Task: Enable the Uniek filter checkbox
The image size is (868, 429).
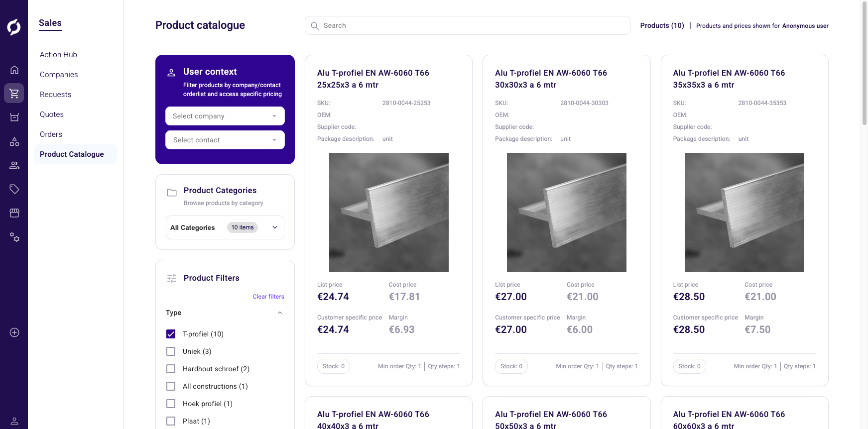Action: (x=171, y=351)
